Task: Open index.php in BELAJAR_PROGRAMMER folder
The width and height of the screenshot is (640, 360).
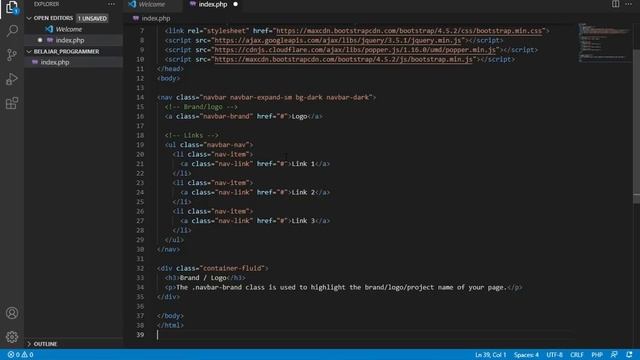Action: click(55, 62)
